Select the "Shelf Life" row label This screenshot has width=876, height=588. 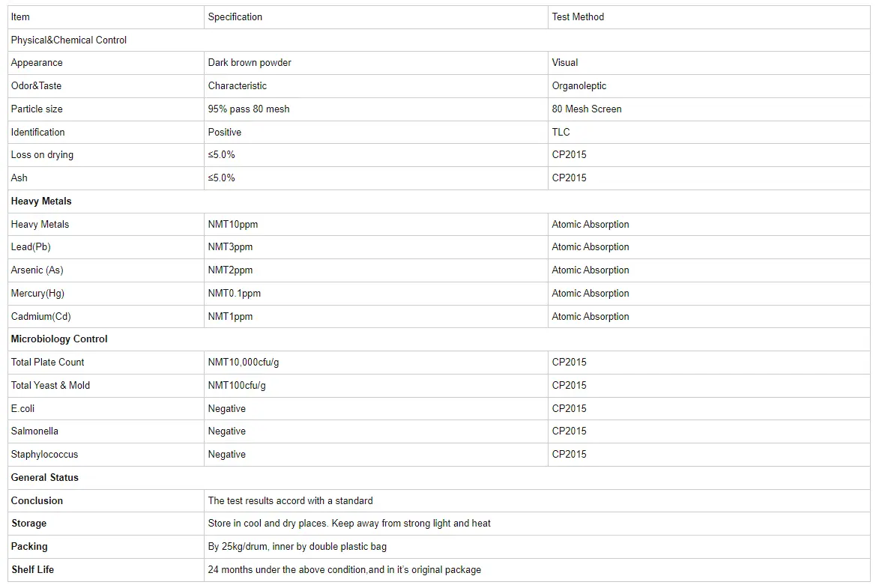click(32, 569)
